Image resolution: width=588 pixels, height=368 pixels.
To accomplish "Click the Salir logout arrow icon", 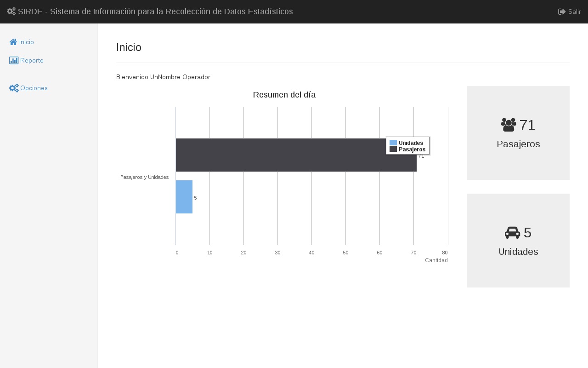I will tap(562, 11).
